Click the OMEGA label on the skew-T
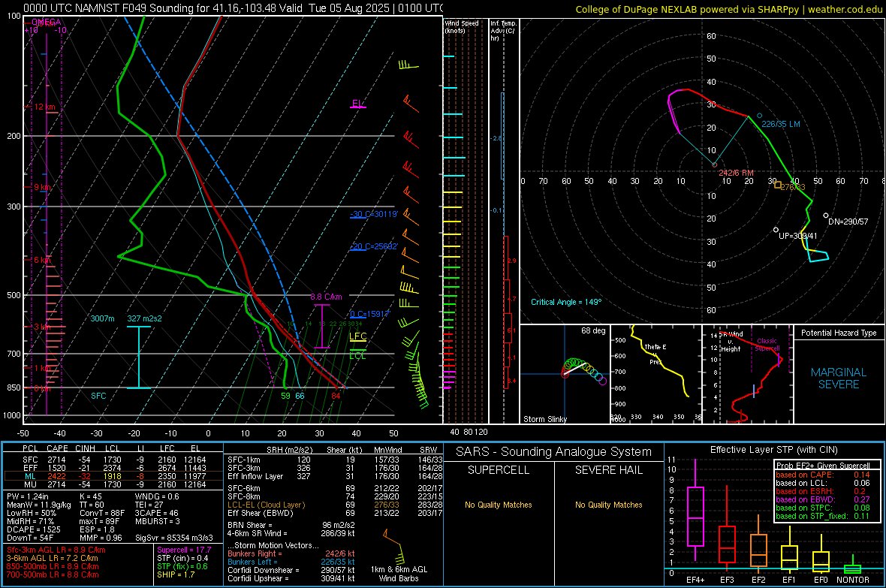 tap(47, 22)
